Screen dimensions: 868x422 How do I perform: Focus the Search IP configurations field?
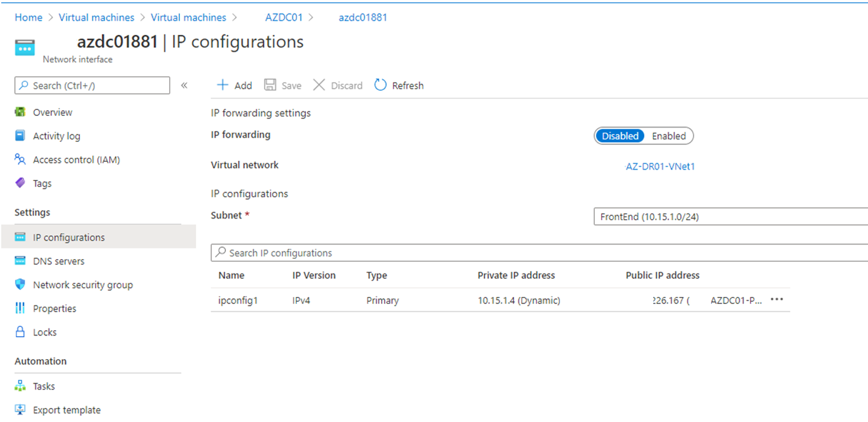[540, 252]
